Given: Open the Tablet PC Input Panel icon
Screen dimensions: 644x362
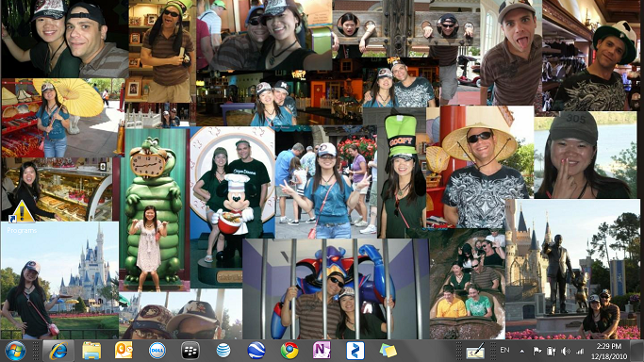Looking at the screenshot, I should click(475, 352).
